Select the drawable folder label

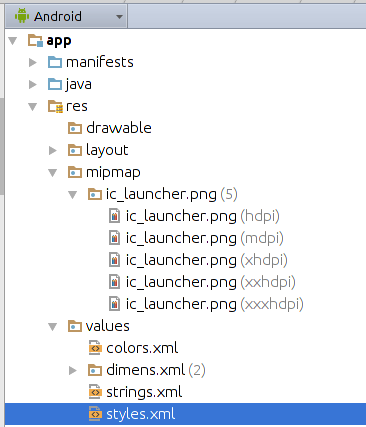(119, 128)
